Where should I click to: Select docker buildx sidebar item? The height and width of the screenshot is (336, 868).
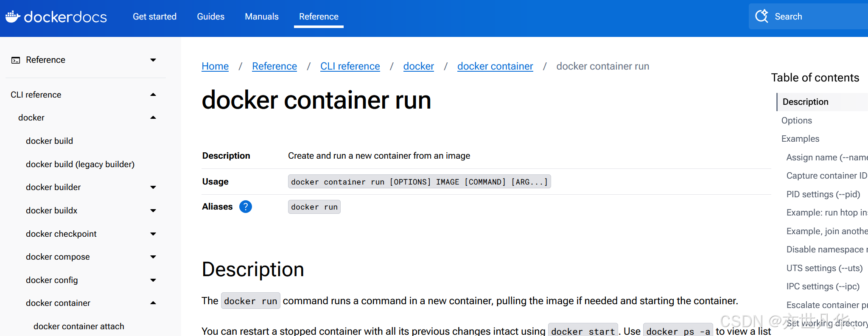(51, 210)
